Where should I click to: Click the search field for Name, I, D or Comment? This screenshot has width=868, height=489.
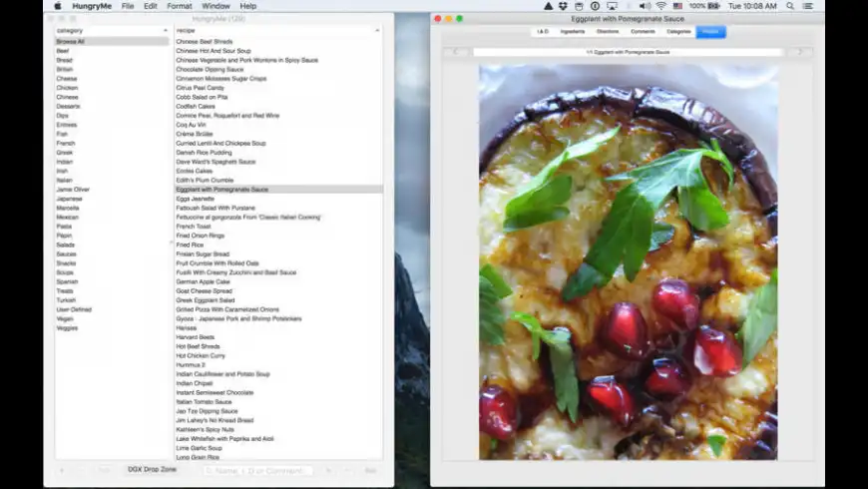[258, 471]
